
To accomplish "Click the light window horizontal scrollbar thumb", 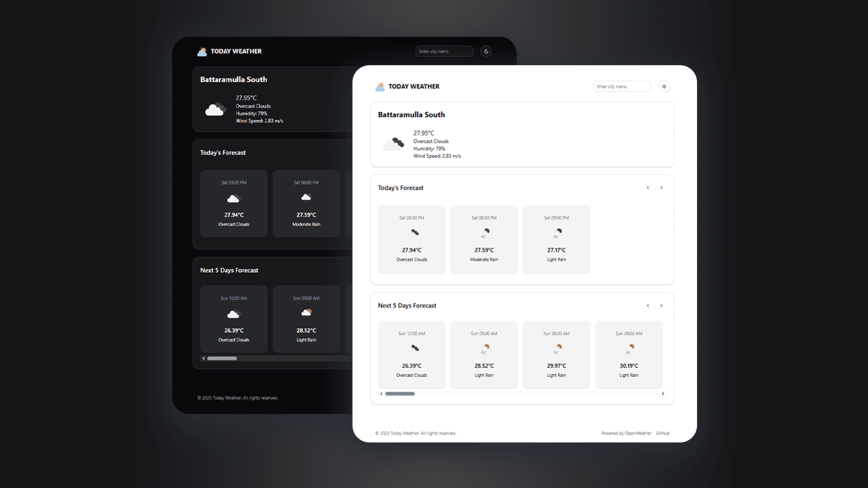I will (x=399, y=394).
